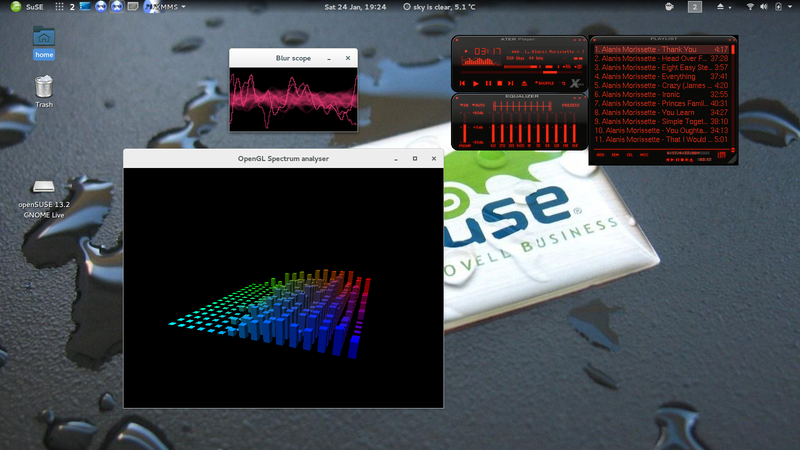
Task: Click the 16K band slider in equalizer
Action: [x=574, y=128]
